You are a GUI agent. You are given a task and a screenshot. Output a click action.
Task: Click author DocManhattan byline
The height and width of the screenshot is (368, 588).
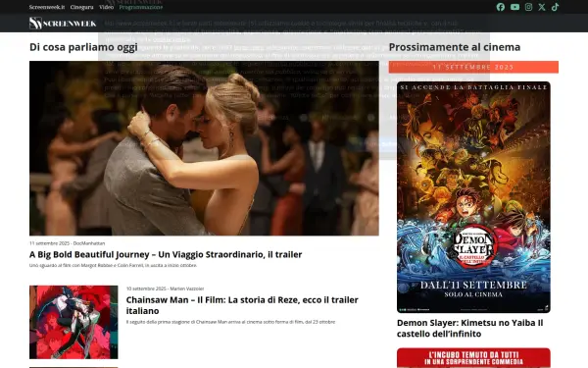coord(89,243)
